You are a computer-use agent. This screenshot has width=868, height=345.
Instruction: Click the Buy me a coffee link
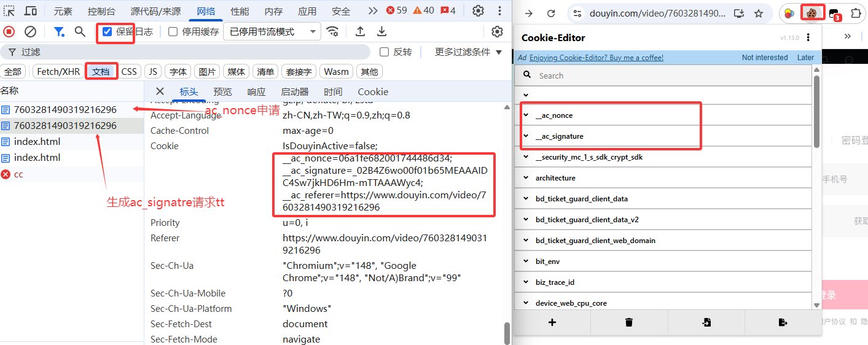click(596, 58)
